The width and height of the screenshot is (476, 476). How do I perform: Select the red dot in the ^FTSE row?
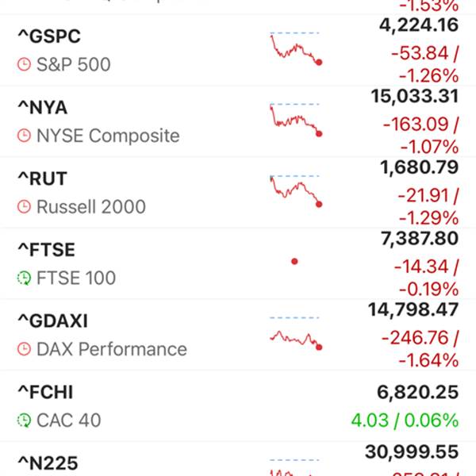pyautogui.click(x=294, y=261)
